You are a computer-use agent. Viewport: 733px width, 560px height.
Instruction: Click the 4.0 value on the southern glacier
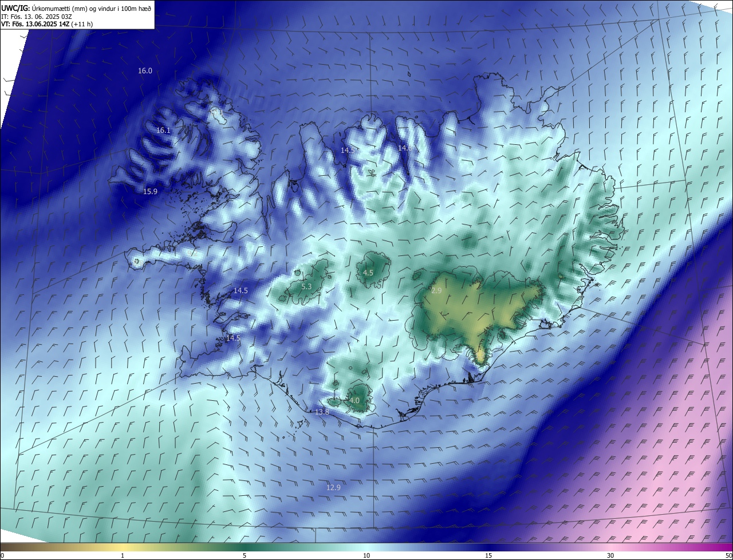[x=354, y=401]
